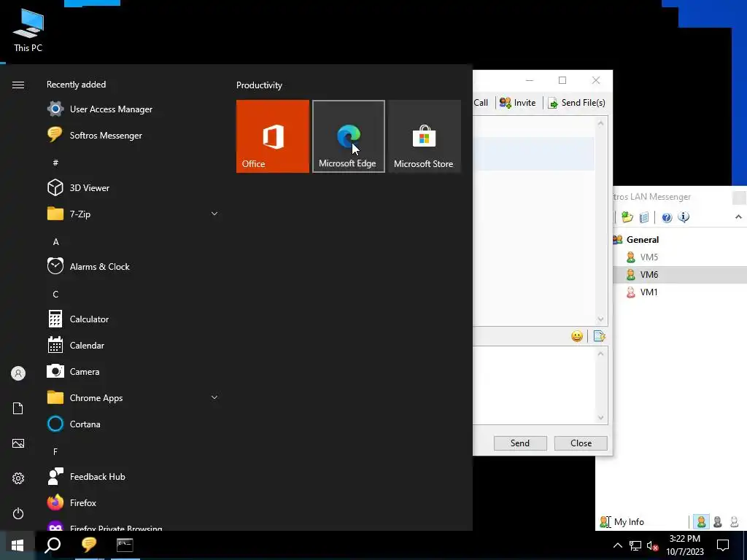Image resolution: width=747 pixels, height=560 pixels.
Task: Open taskbar search
Action: point(53,545)
